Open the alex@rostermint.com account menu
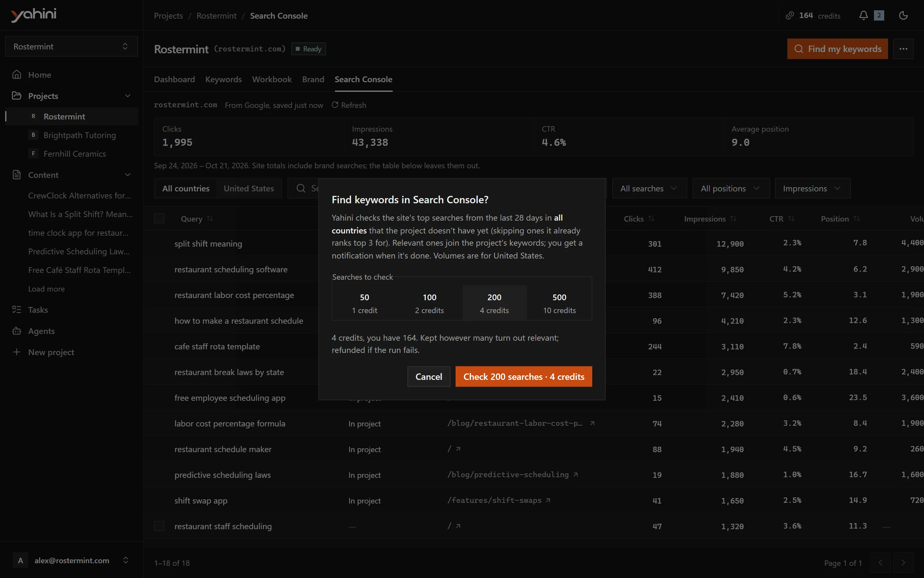924x578 pixels. pos(72,560)
